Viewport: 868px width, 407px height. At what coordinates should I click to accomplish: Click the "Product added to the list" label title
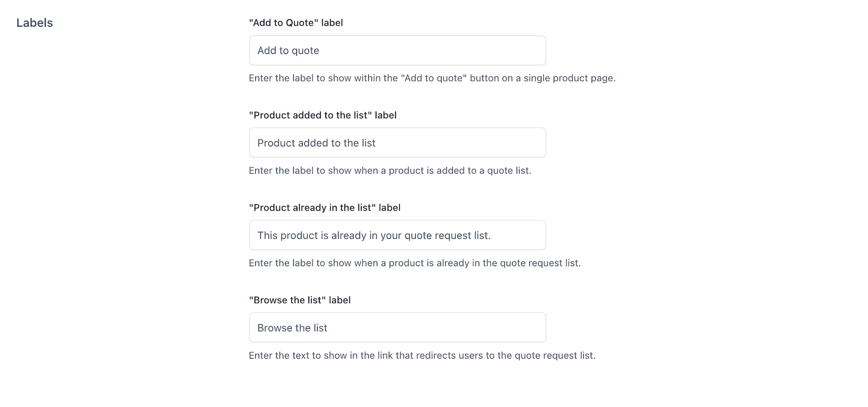(x=323, y=115)
